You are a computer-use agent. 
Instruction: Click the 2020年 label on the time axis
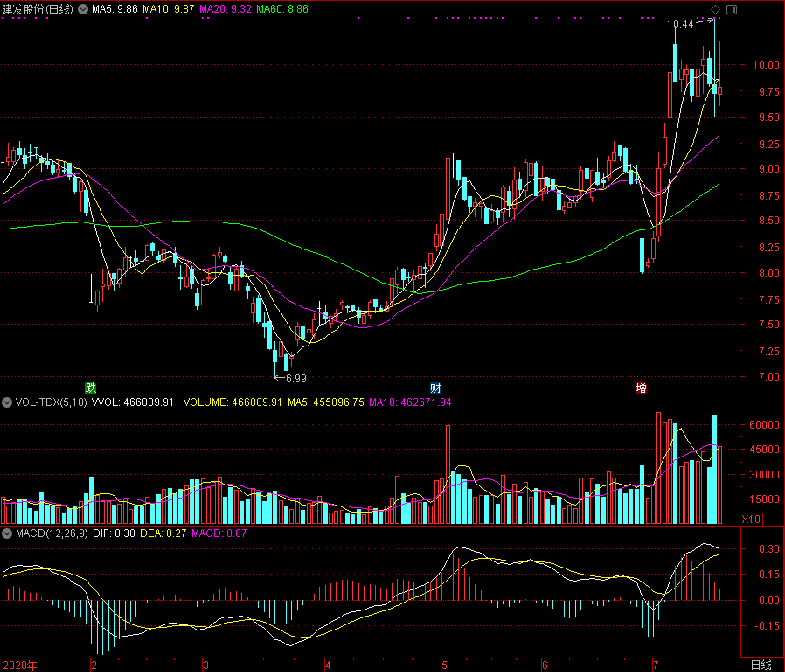(x=20, y=665)
